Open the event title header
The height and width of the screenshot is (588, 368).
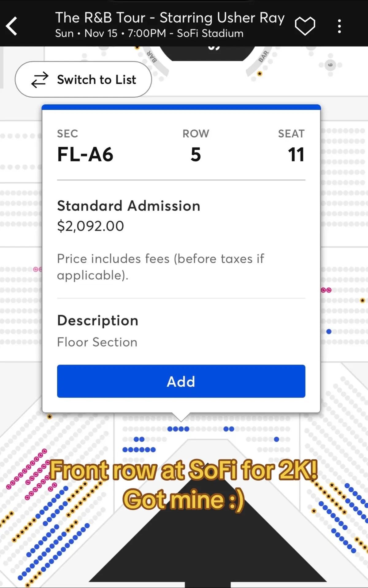point(170,25)
